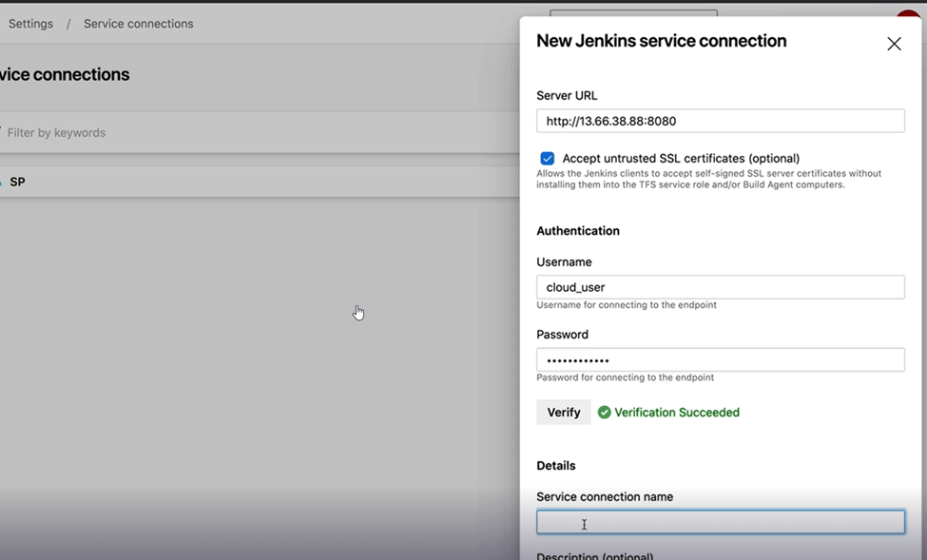This screenshot has width=927, height=560.
Task: Click the Description (optional) label
Action: [x=594, y=556]
